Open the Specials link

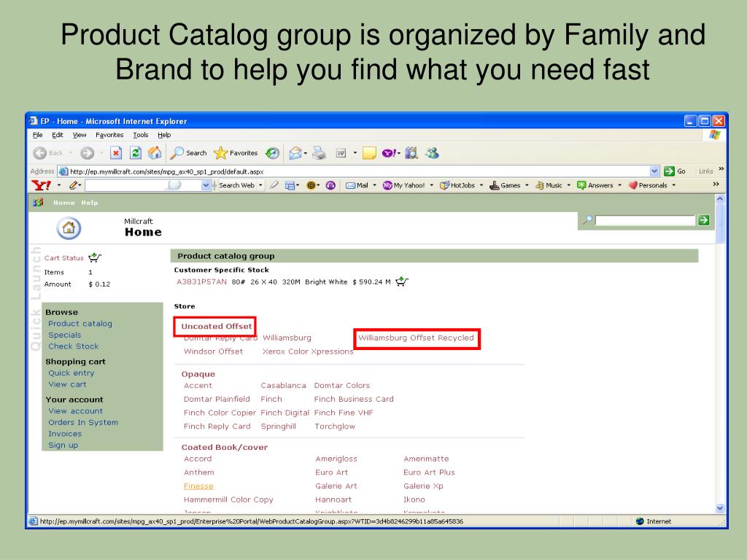pyautogui.click(x=65, y=335)
